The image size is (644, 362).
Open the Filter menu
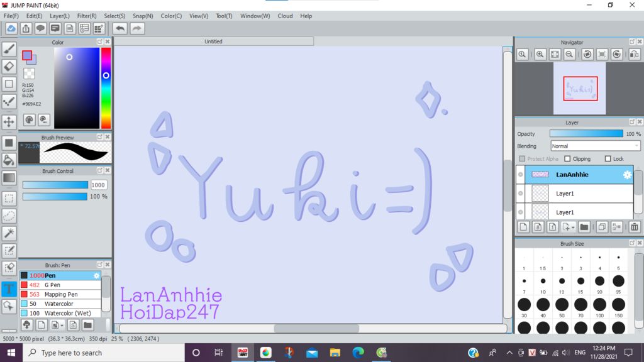tap(87, 16)
